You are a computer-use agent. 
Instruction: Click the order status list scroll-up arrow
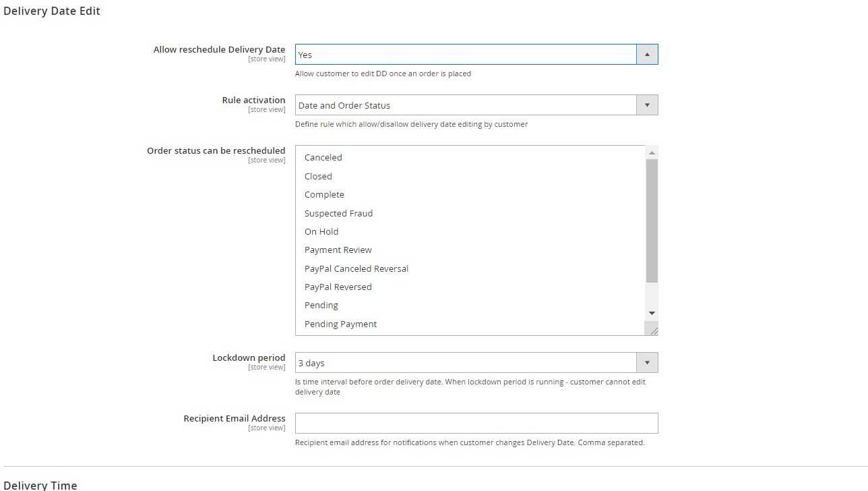[652, 153]
